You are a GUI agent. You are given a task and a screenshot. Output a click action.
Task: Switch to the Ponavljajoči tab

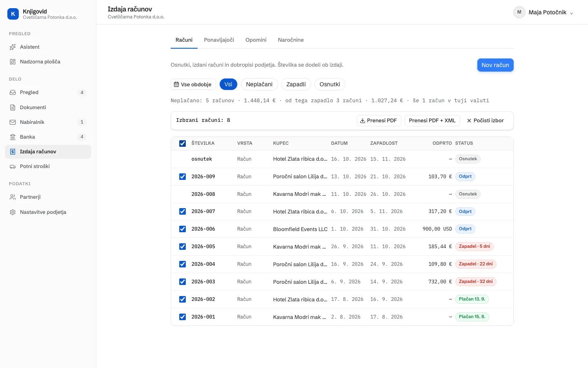coord(219,40)
